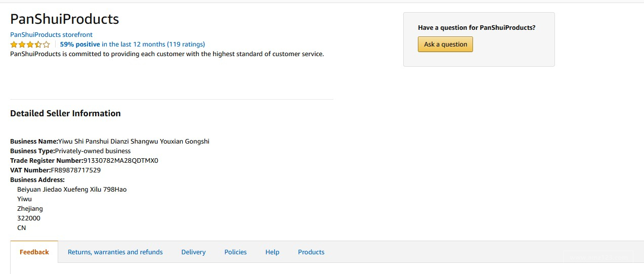
Task: Click the Business Type privately-owned text
Action: tap(93, 151)
